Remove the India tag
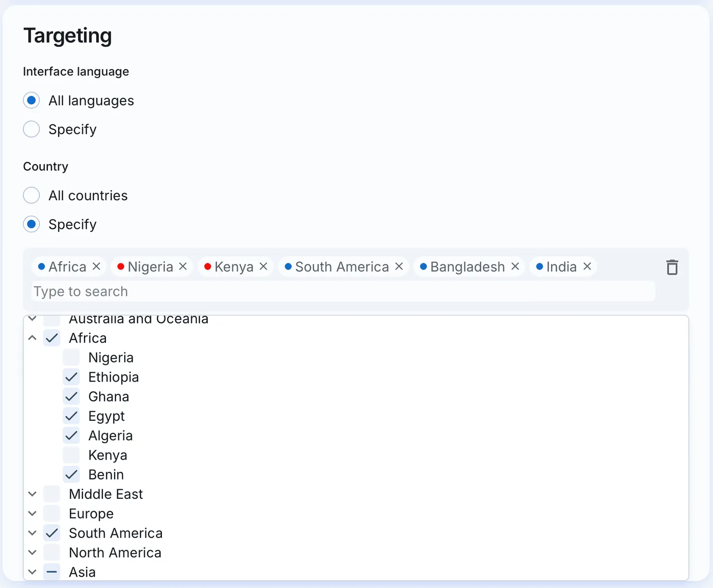Viewport: 713px width, 588px height. pos(587,266)
